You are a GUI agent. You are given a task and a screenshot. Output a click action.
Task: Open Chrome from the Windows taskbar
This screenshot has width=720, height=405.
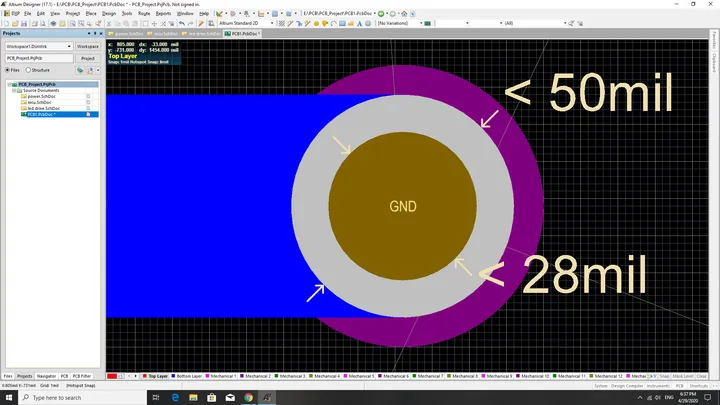pyautogui.click(x=248, y=397)
